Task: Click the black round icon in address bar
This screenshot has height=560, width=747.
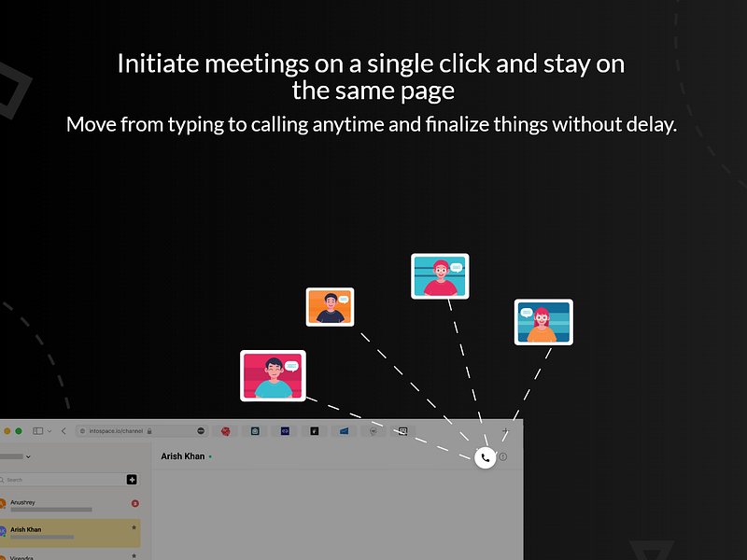Action: 201,431
